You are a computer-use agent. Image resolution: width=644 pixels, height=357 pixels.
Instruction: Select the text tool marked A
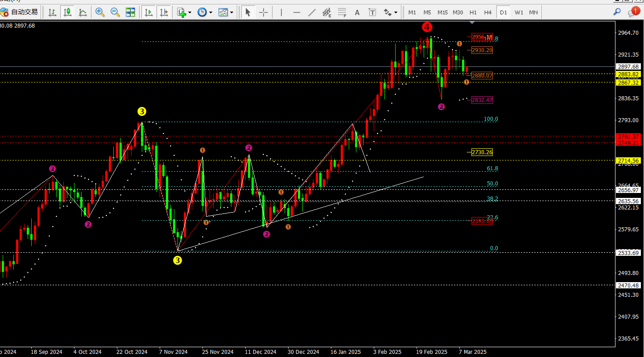pyautogui.click(x=357, y=12)
